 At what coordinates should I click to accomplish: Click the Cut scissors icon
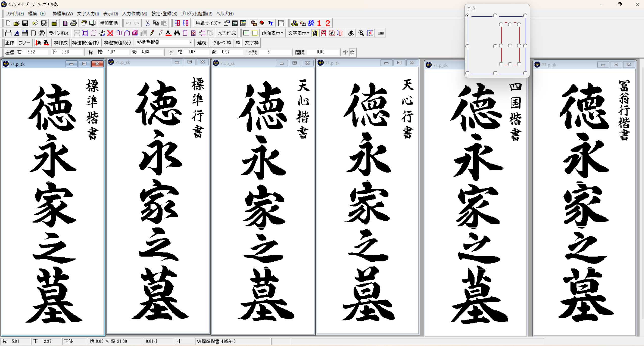click(147, 23)
